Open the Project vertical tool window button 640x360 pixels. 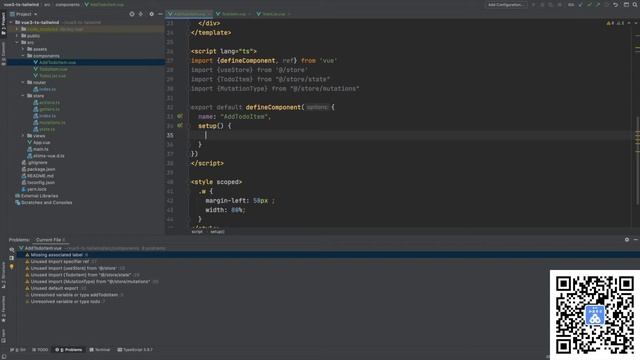tap(3, 24)
